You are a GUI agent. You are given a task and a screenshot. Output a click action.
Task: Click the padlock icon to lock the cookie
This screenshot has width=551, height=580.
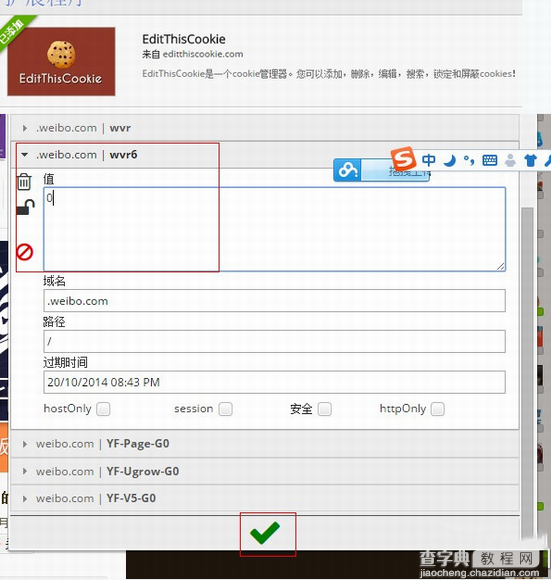(26, 207)
